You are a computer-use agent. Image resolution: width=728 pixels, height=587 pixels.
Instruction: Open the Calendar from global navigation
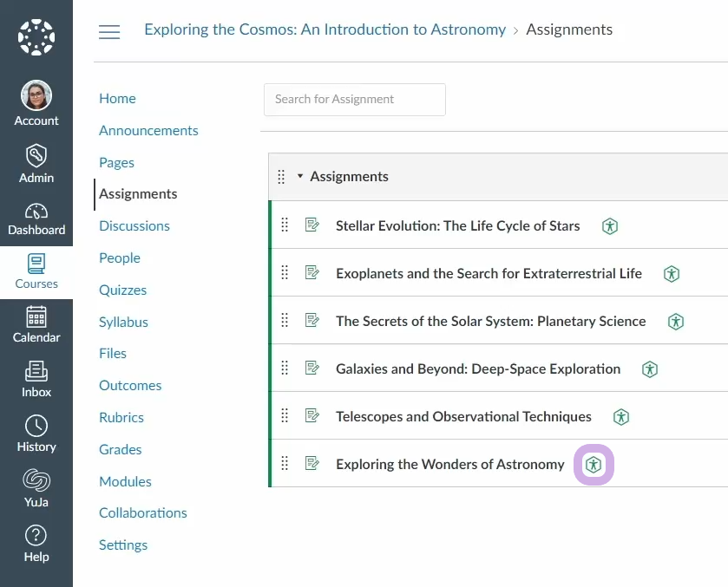(x=36, y=324)
